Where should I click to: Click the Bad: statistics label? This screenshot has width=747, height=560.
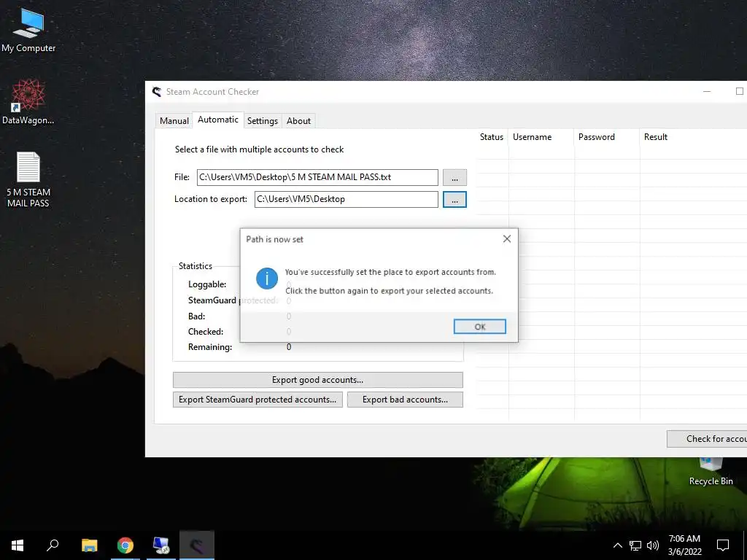(x=197, y=316)
